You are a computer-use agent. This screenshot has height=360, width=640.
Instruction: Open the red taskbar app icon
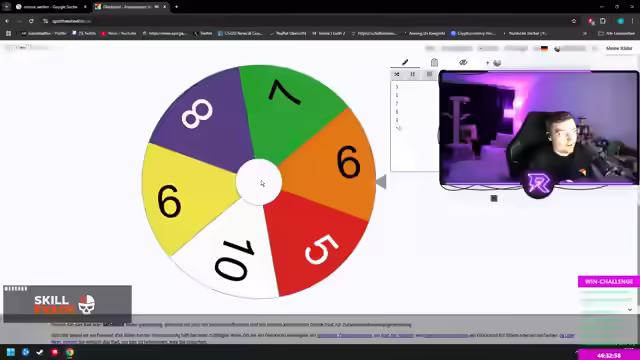coord(54,352)
